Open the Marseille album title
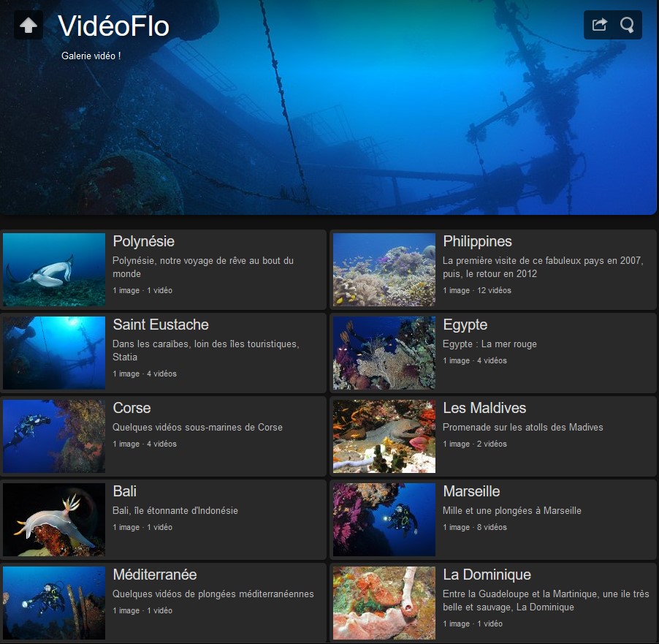The image size is (659, 644). coord(471,491)
